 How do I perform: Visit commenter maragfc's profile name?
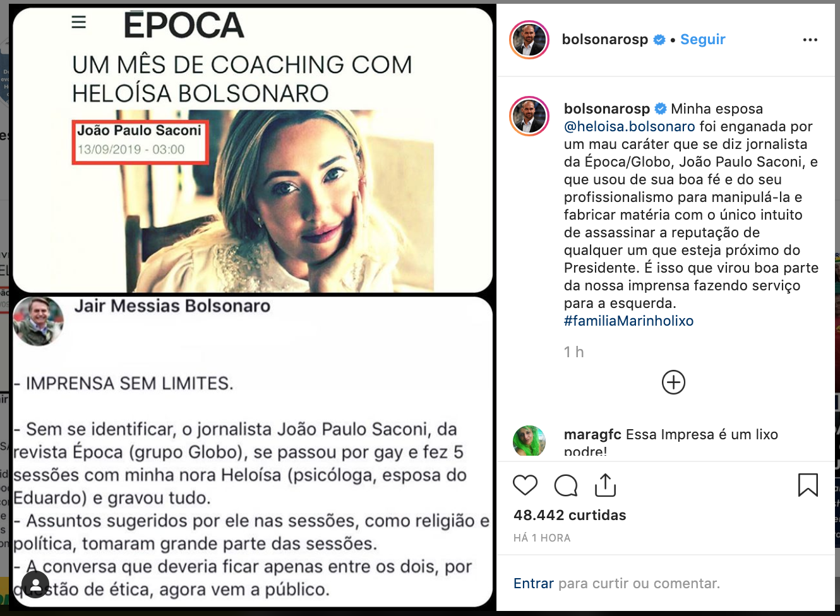click(x=592, y=434)
